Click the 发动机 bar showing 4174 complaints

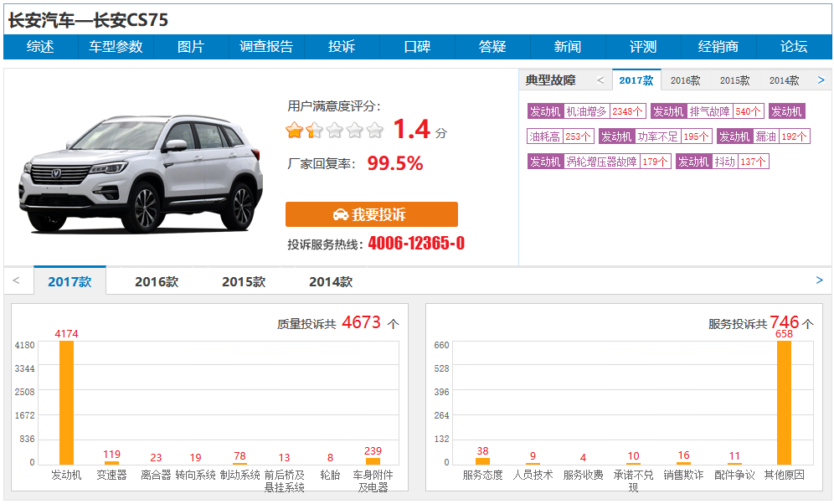[x=66, y=402]
